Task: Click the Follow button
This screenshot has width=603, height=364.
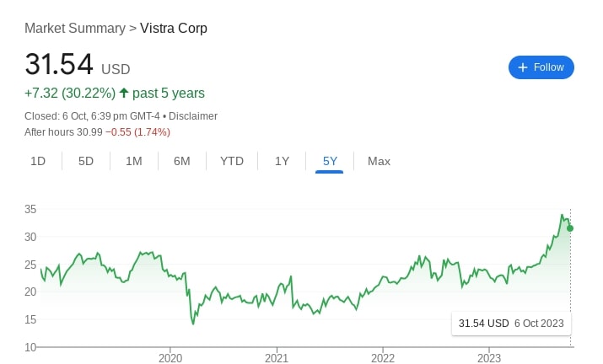Action: tap(541, 67)
